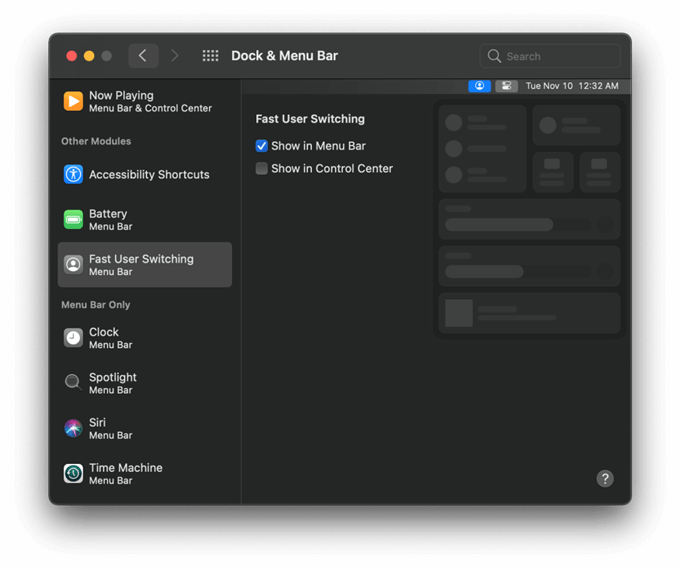Screen dimensions: 680x569
Task: Click the Fast User Switching heading text
Action: click(x=310, y=119)
